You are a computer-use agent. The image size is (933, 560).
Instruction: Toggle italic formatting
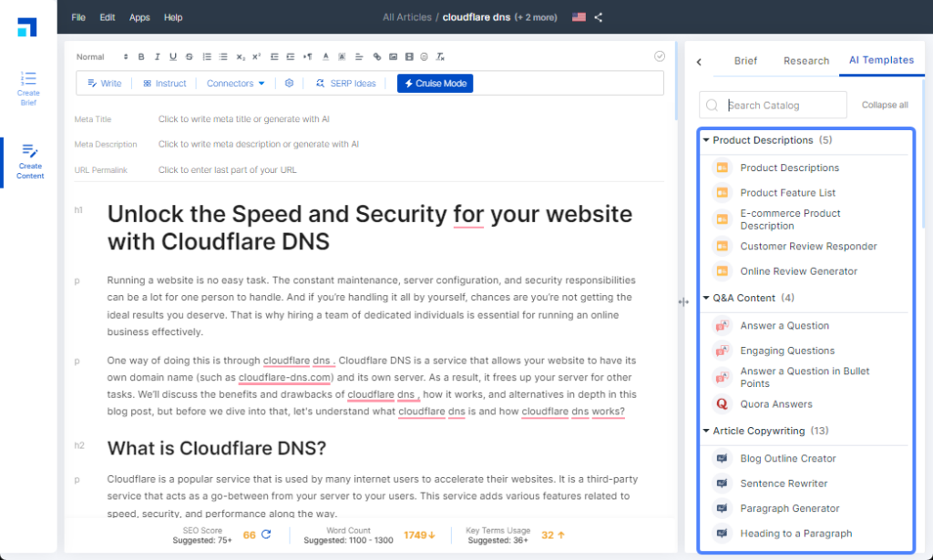(157, 57)
